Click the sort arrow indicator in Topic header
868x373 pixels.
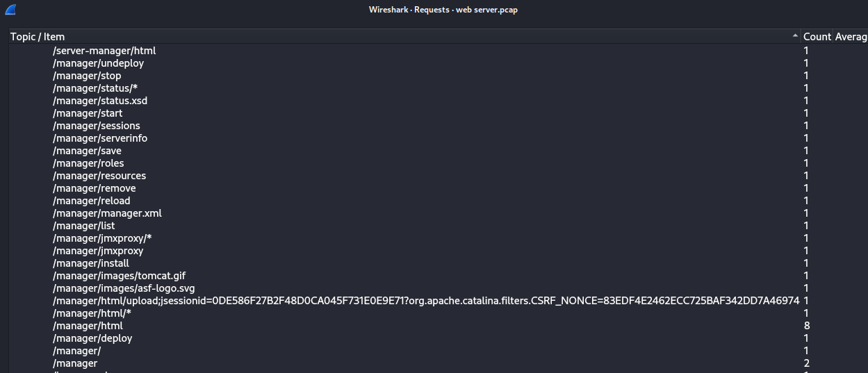click(794, 36)
